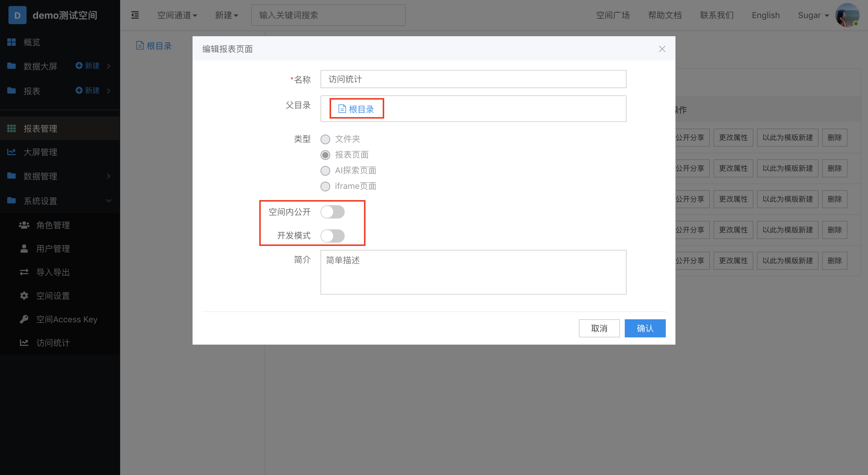Click the 大屏管理 chart icon
This screenshot has height=475, width=868.
click(x=11, y=152)
